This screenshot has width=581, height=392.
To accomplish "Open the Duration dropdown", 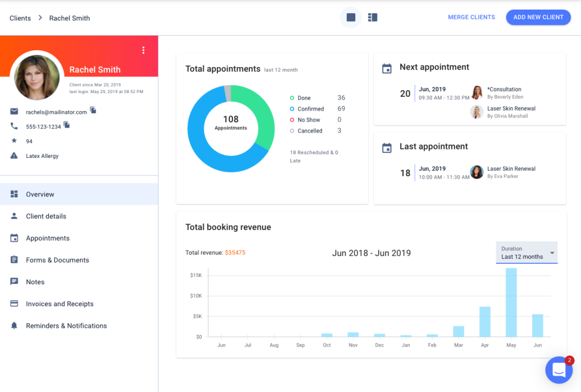I will coord(527,253).
